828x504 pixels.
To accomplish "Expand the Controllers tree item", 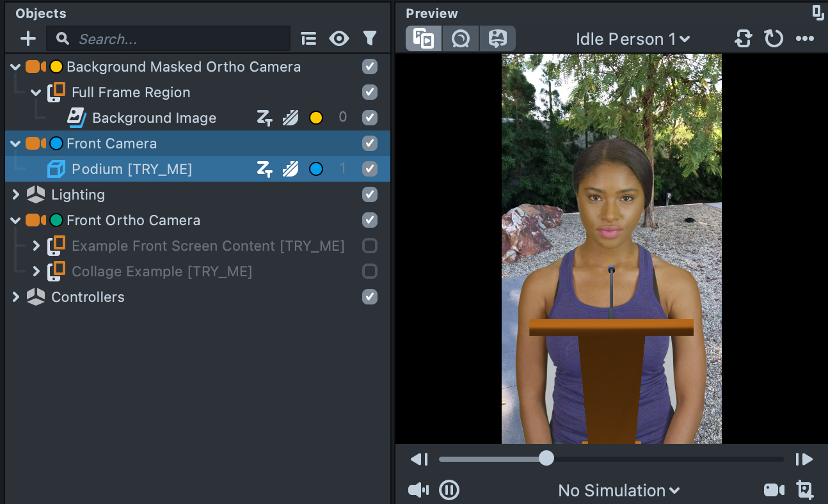I will (16, 297).
